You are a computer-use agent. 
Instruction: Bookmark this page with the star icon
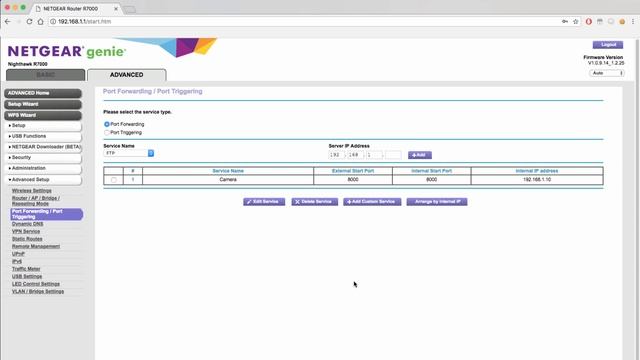(576, 21)
